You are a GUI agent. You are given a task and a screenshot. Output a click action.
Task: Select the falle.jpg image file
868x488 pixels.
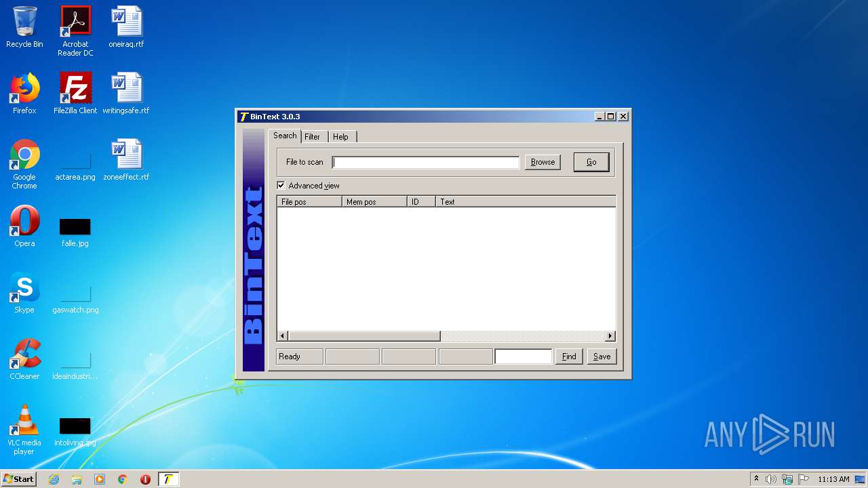[x=75, y=232]
